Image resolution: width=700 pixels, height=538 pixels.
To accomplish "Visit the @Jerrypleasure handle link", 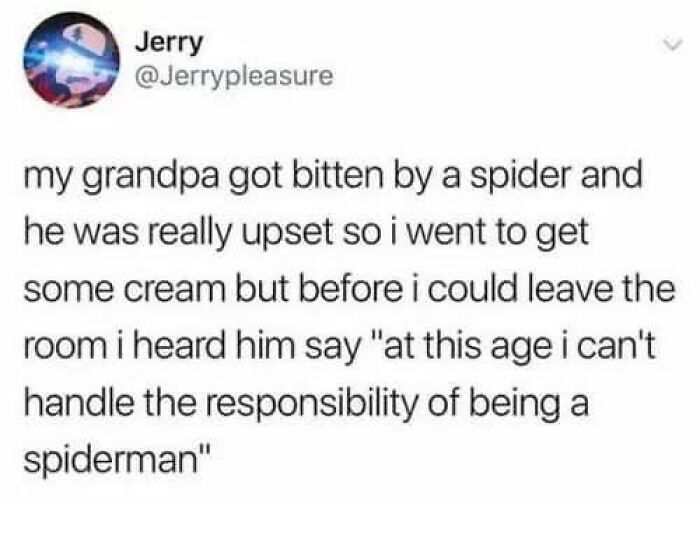I will pyautogui.click(x=234, y=76).
